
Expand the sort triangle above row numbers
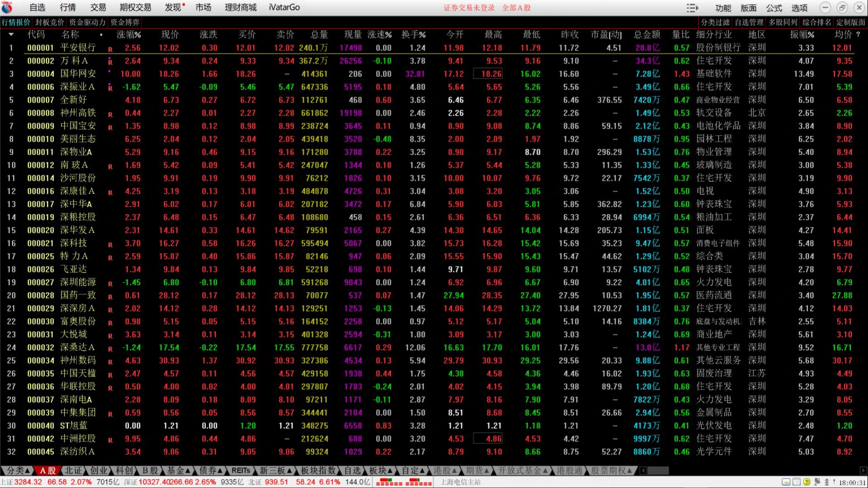point(11,34)
